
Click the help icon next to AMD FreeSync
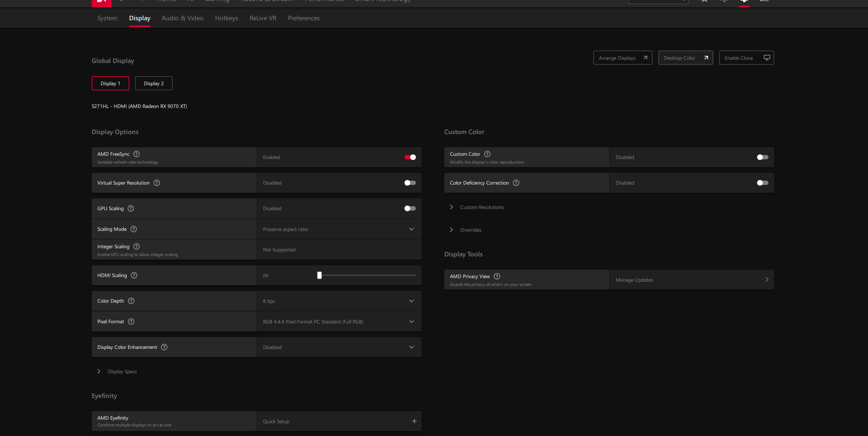[136, 154]
